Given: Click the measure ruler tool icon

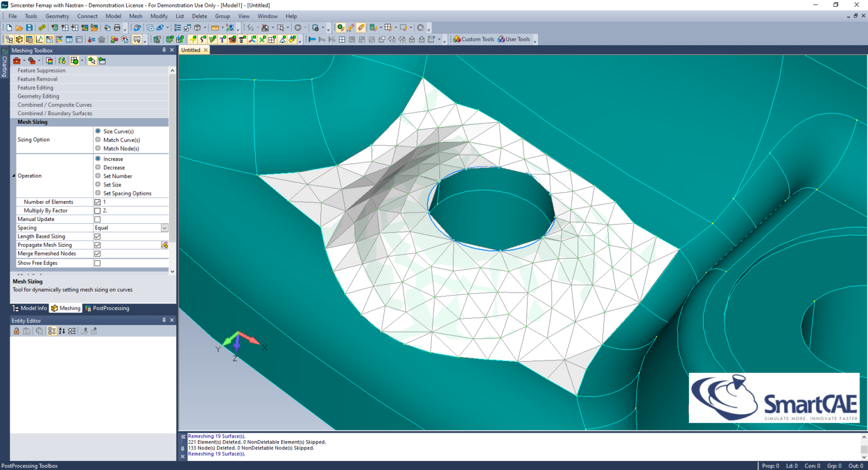Looking at the screenshot, I should coord(215,28).
